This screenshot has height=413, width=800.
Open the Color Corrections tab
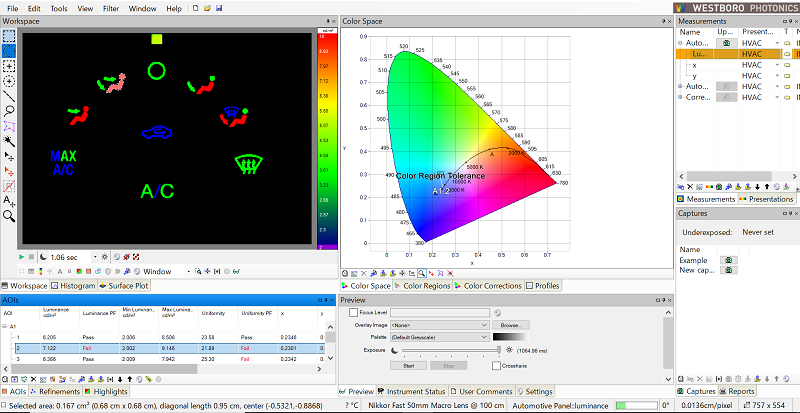click(x=488, y=286)
